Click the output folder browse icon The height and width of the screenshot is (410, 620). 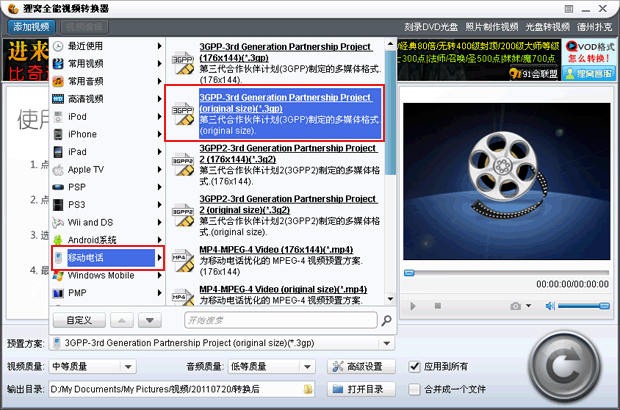click(308, 389)
